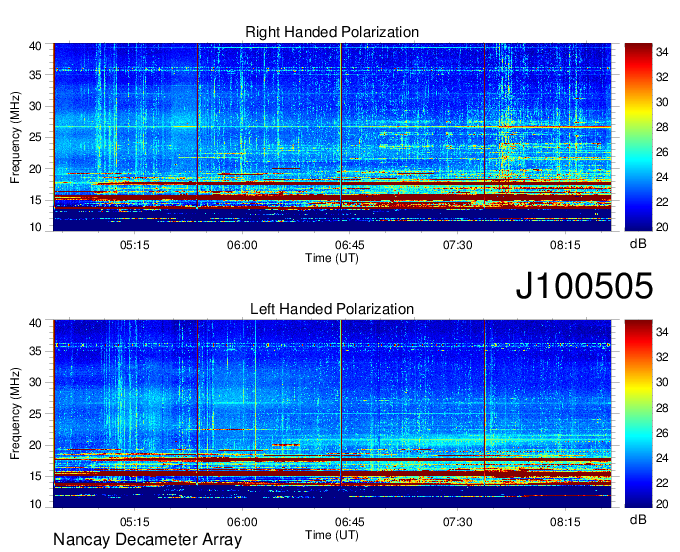Click the "25" frequency tick on Right Handed plot
The width and height of the screenshot is (680, 552).
pyautogui.click(x=35, y=137)
